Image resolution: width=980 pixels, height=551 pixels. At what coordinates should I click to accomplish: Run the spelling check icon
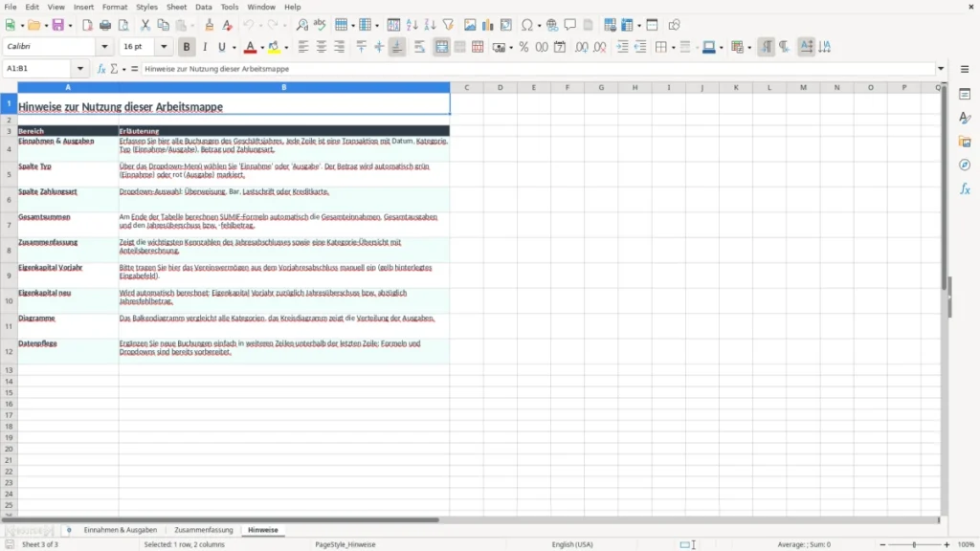pyautogui.click(x=320, y=25)
